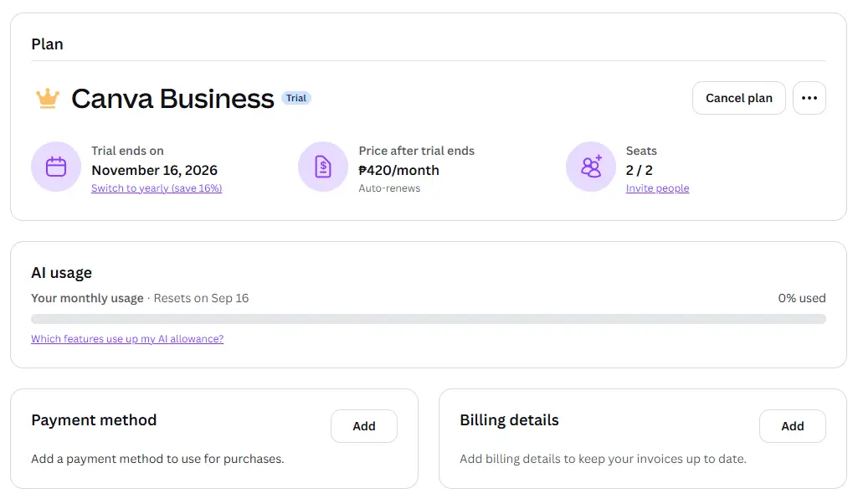Click the Trial ends on label
This screenshot has width=853, height=504.
click(127, 151)
